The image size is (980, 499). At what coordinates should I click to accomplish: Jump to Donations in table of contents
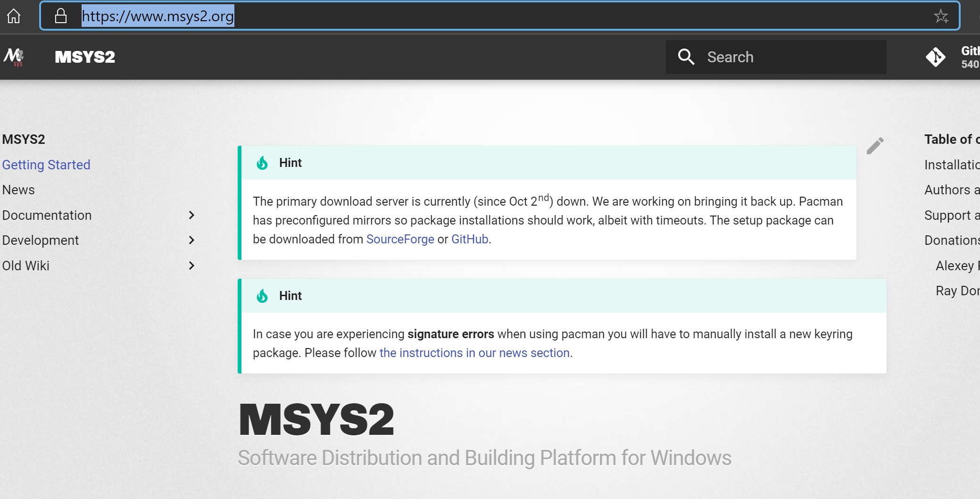pyautogui.click(x=952, y=240)
